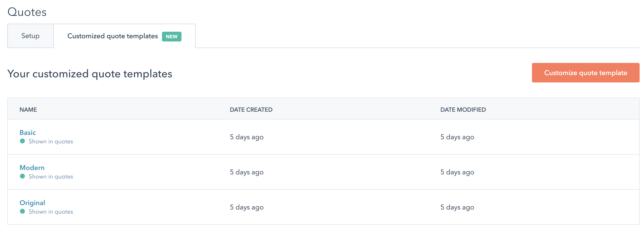Open the Basic template link
The image size is (644, 239).
[x=28, y=132]
